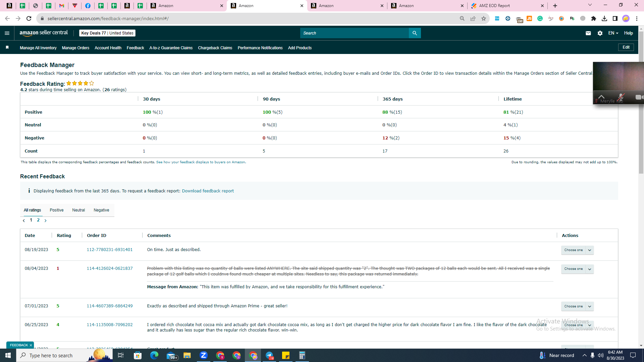Open File Explorer from taskbar
644x362 pixels.
point(187,355)
